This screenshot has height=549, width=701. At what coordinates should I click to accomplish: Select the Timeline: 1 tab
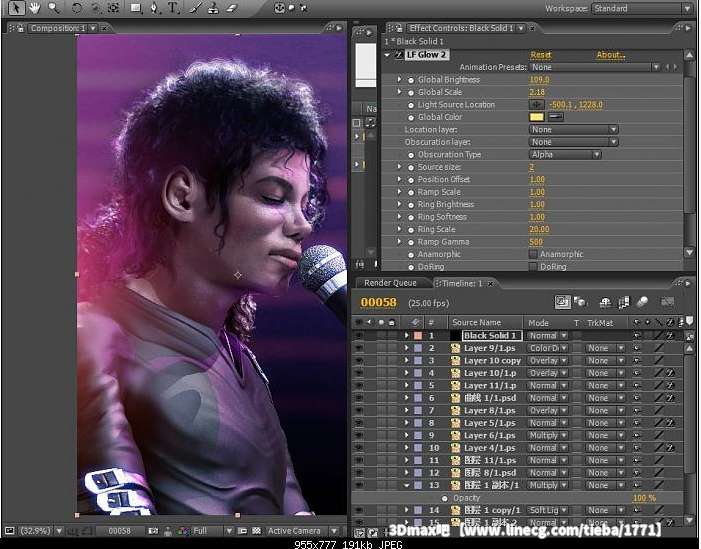coord(463,283)
